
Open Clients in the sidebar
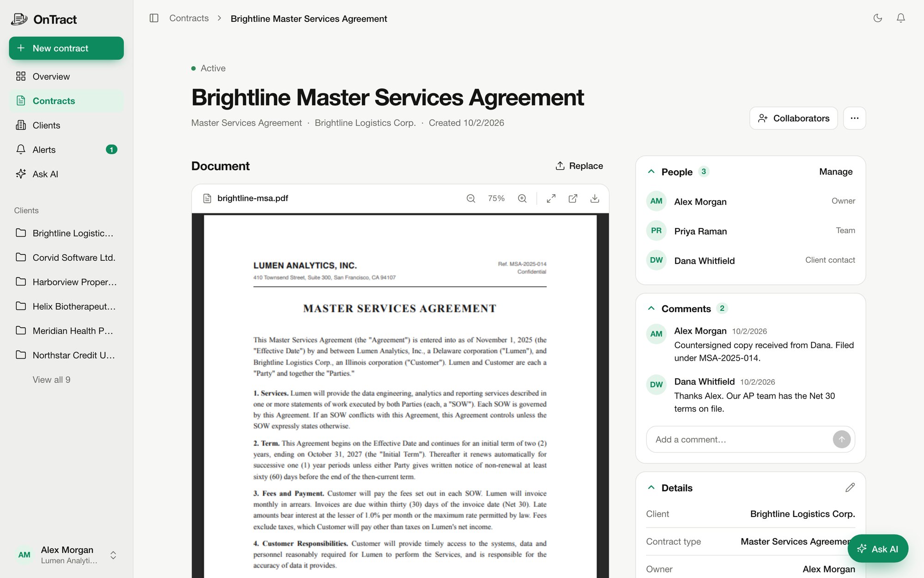[67, 125]
